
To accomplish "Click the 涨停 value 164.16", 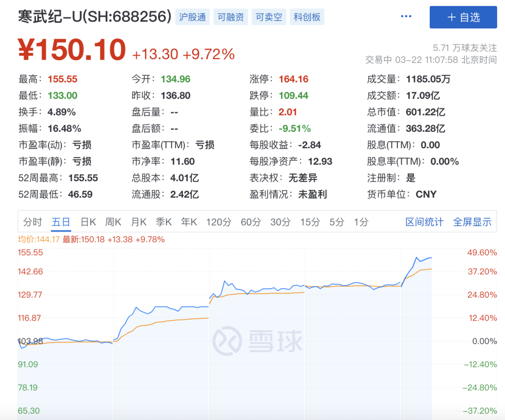I will (x=293, y=79).
